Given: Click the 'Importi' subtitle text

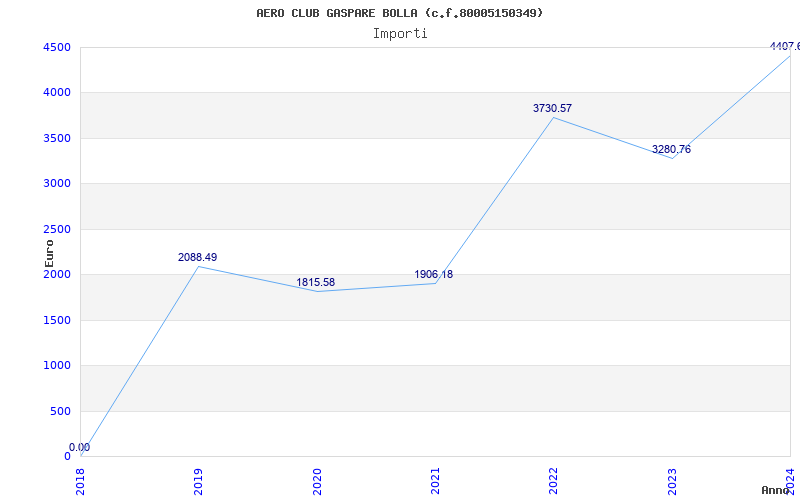Looking at the screenshot, I should point(400,34).
